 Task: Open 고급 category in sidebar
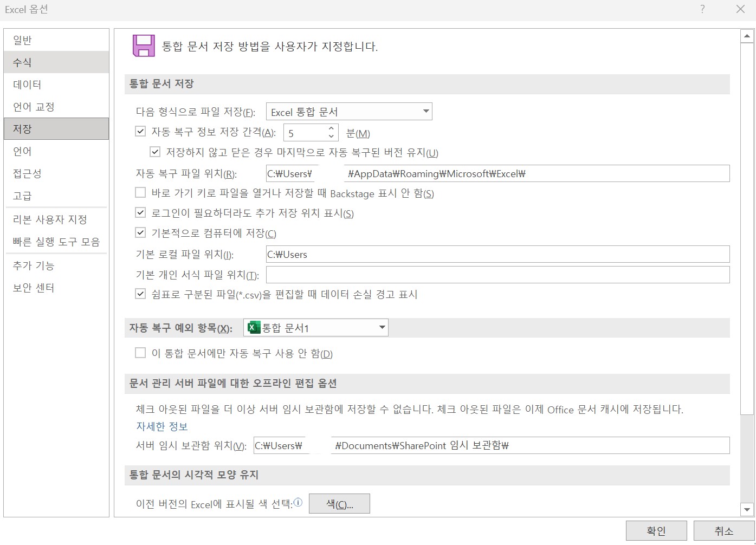(x=56, y=196)
